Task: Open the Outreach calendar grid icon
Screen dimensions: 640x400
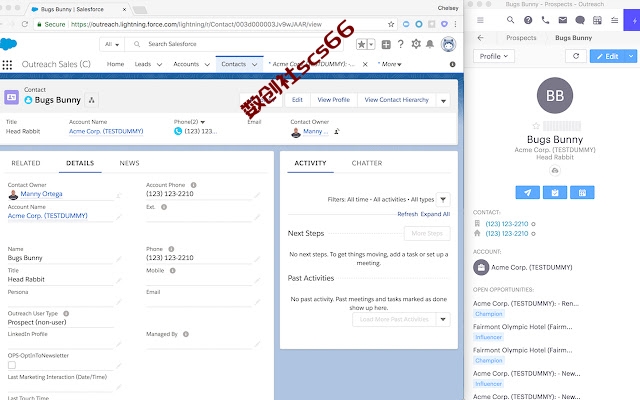Action: coord(597,20)
